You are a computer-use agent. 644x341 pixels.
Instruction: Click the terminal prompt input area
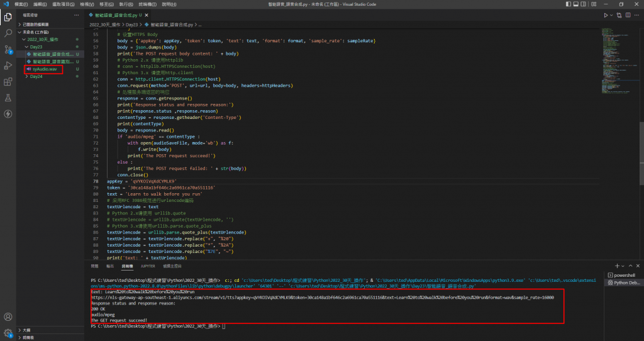[x=224, y=326]
